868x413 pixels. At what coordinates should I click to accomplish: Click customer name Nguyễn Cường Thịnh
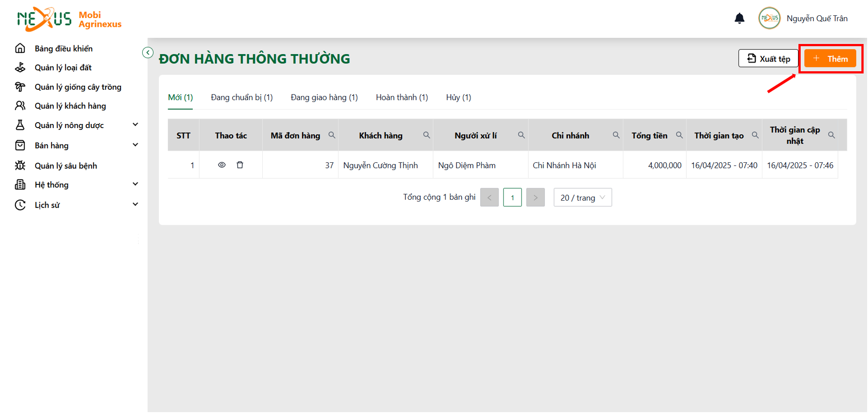click(x=381, y=165)
